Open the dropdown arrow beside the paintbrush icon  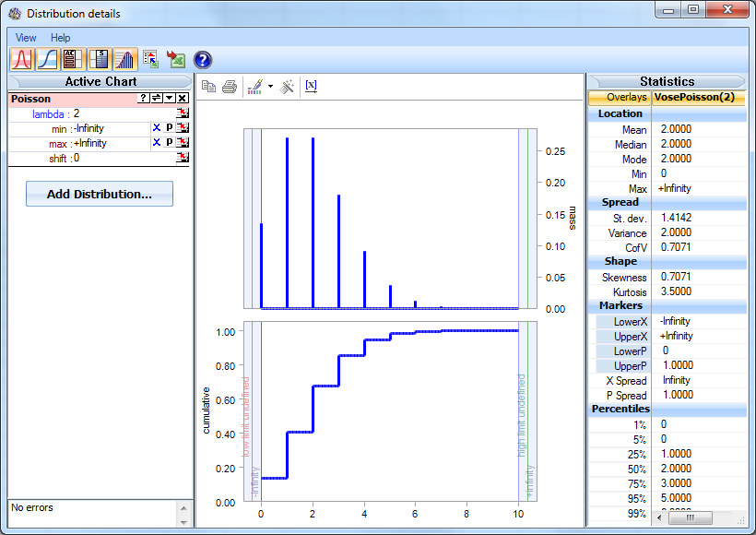[x=270, y=87]
